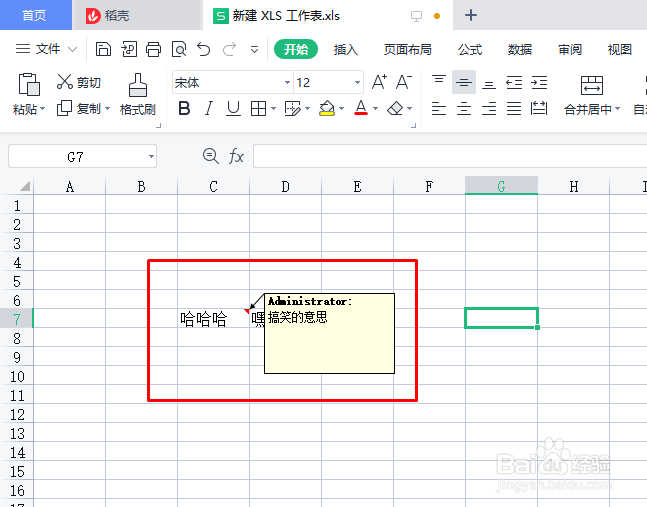Screen dimensions: 647x507
Task: Select row 7 header
Action: [17, 318]
